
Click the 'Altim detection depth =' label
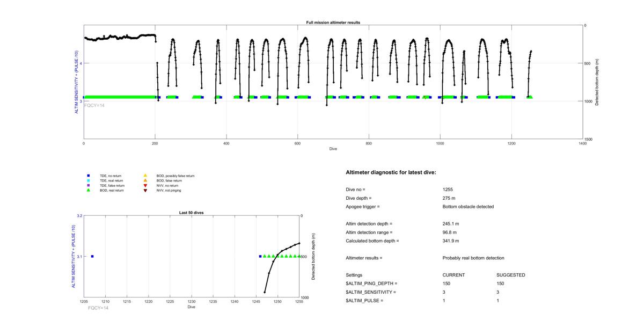[369, 224]
